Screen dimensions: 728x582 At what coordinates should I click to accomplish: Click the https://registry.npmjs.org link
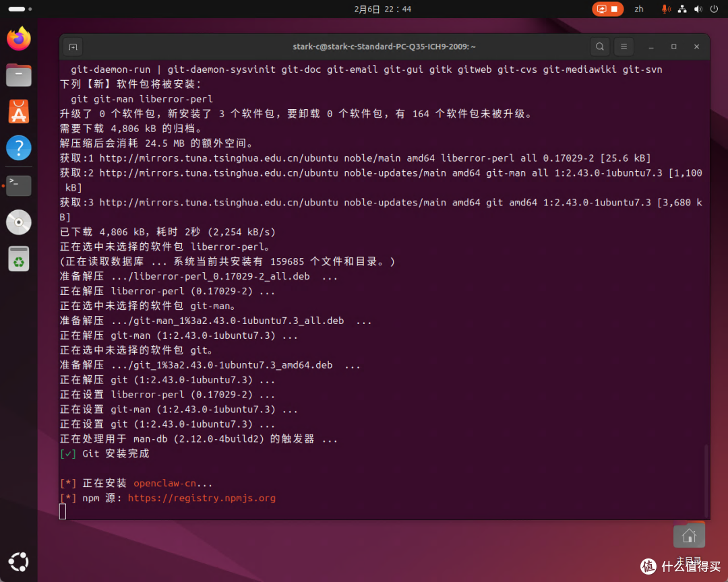click(202, 498)
